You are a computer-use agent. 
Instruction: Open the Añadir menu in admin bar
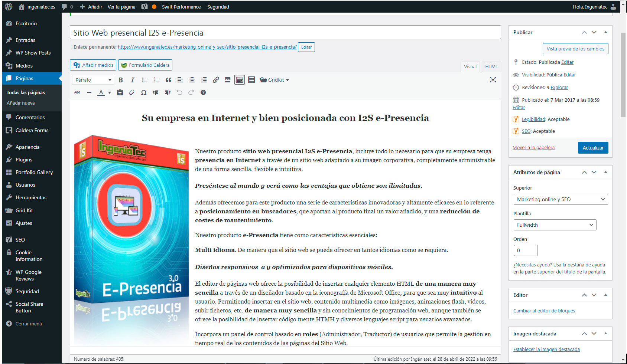pos(91,7)
